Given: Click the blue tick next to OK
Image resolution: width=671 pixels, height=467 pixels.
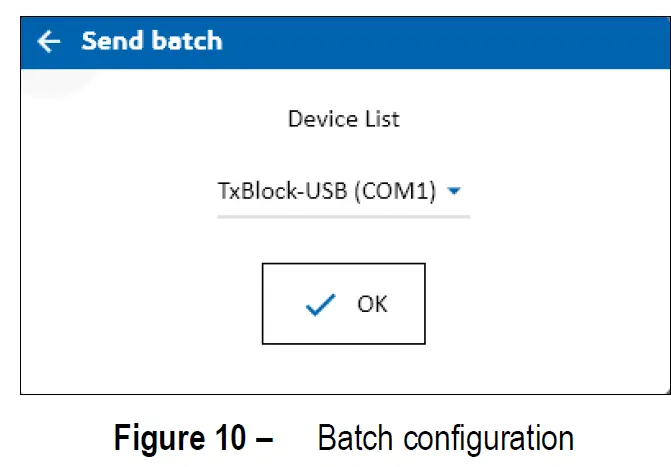Looking at the screenshot, I should (x=320, y=305).
